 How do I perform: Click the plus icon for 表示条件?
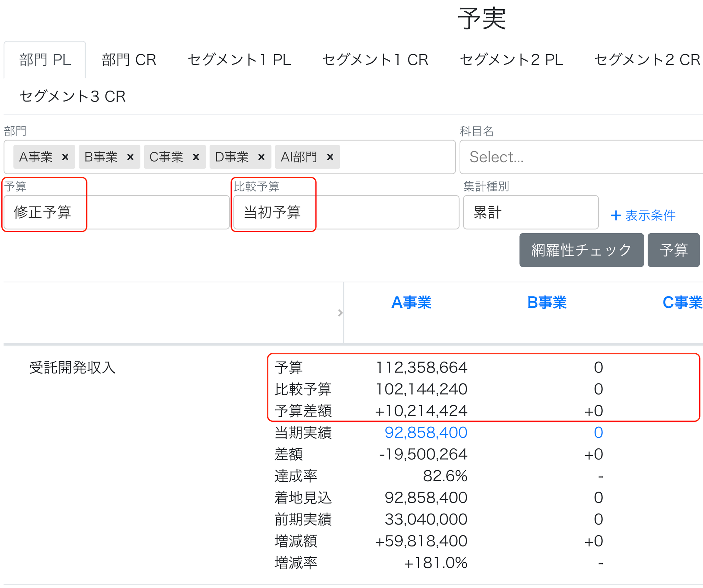[616, 215]
